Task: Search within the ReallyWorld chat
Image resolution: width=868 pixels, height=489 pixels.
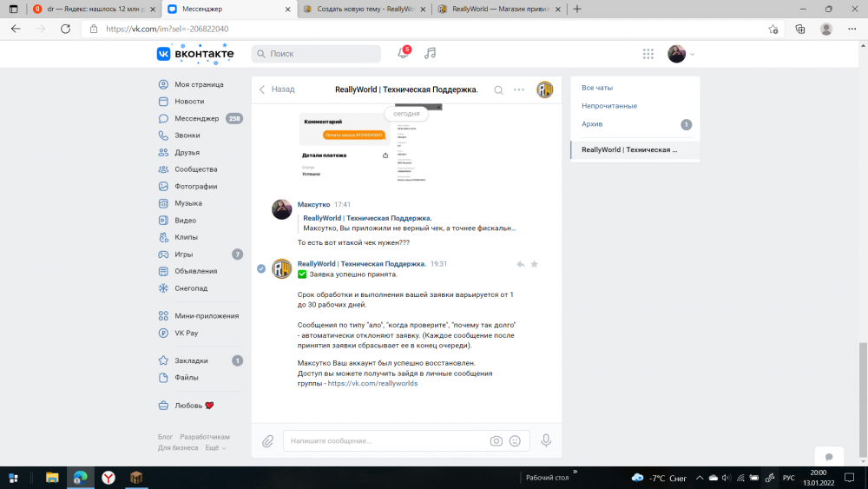Action: coord(498,89)
